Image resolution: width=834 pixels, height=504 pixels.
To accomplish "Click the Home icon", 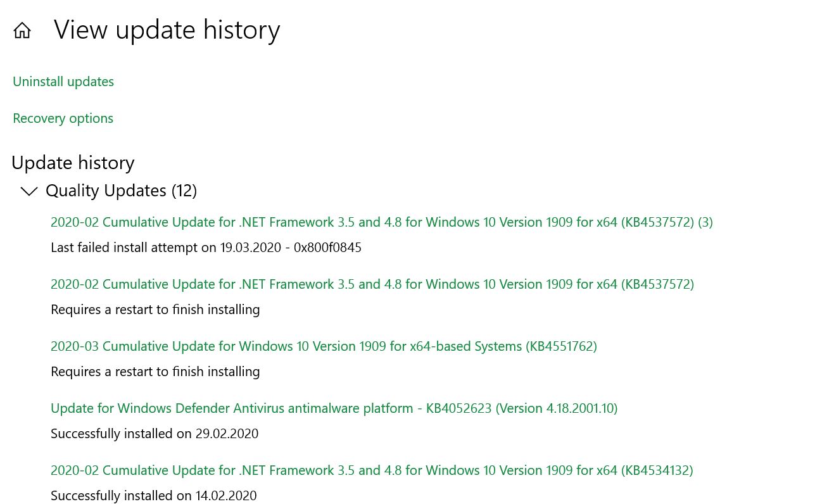I will (22, 30).
